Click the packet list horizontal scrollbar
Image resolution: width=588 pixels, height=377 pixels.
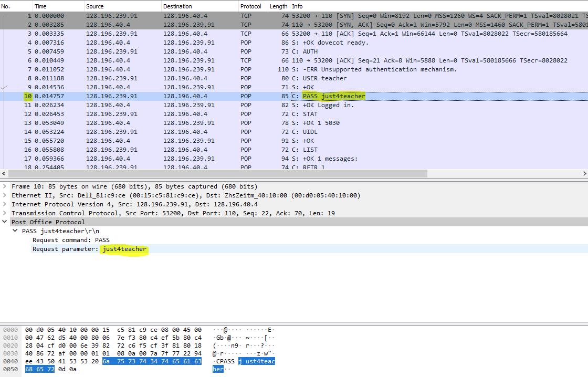[210, 173]
